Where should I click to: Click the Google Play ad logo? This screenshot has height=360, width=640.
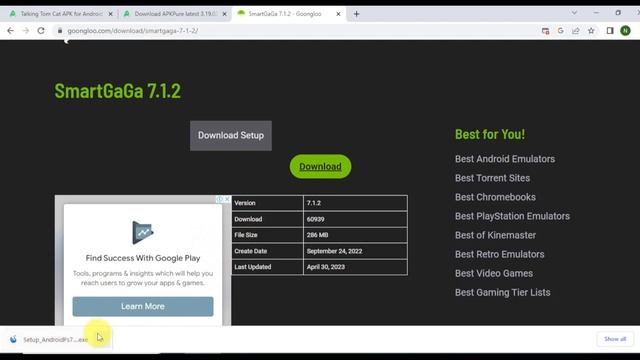(142, 232)
